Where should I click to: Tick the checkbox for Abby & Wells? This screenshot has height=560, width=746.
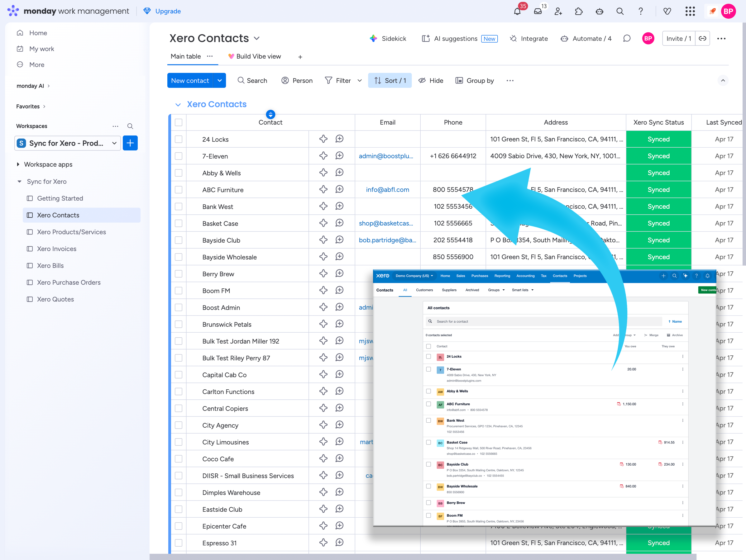[179, 173]
